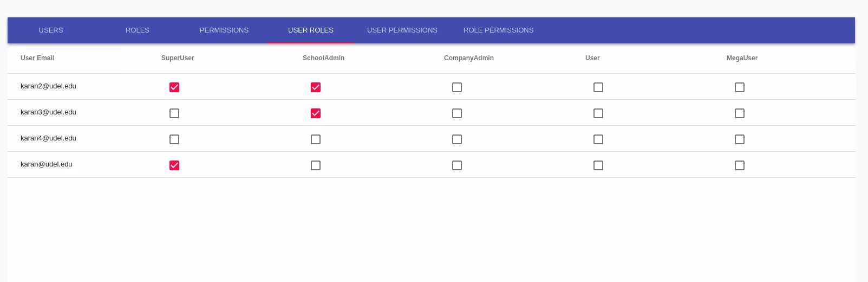Image resolution: width=868 pixels, height=282 pixels.
Task: Uncheck SchoolAdmin for karan2@udel.edu
Action: pos(316,87)
